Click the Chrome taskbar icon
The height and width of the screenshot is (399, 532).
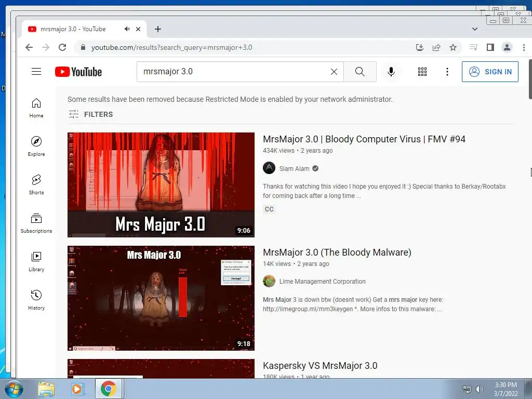108,389
